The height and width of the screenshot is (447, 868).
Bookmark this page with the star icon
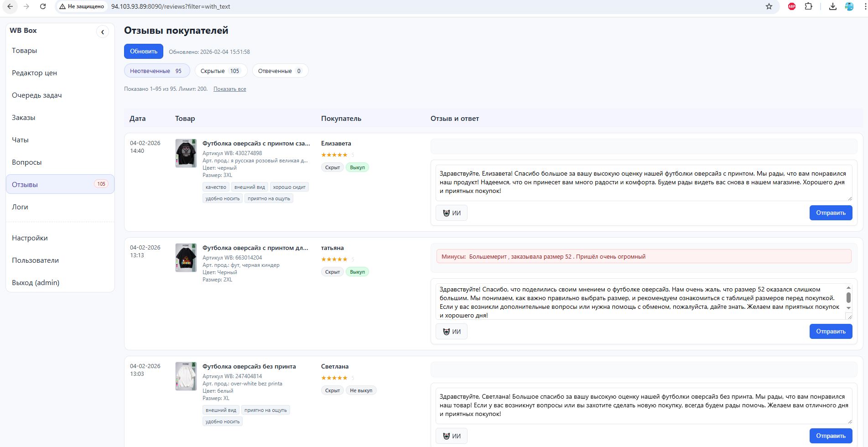pos(769,6)
